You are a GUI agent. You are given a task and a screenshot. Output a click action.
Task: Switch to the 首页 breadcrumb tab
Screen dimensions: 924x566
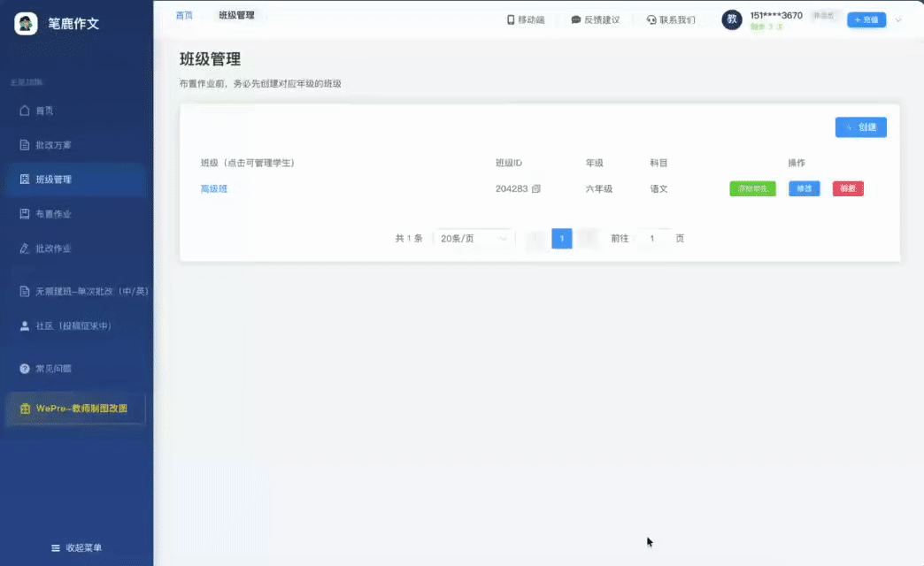(184, 16)
